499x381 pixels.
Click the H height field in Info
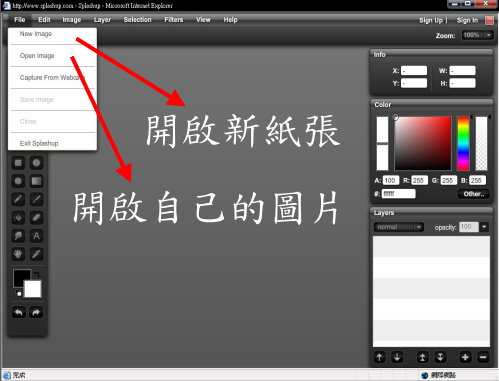[x=462, y=83]
